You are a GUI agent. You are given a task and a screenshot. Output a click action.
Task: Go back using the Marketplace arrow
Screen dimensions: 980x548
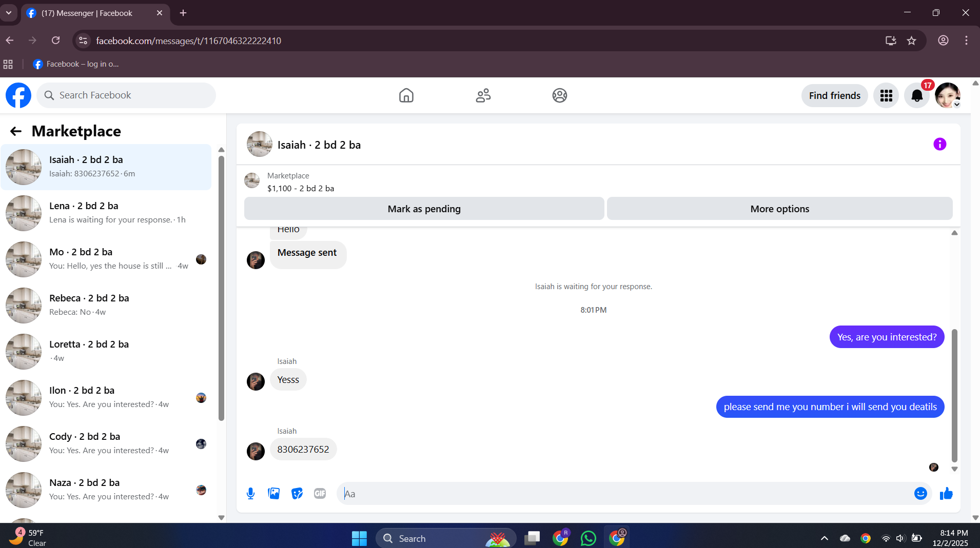[x=16, y=131]
